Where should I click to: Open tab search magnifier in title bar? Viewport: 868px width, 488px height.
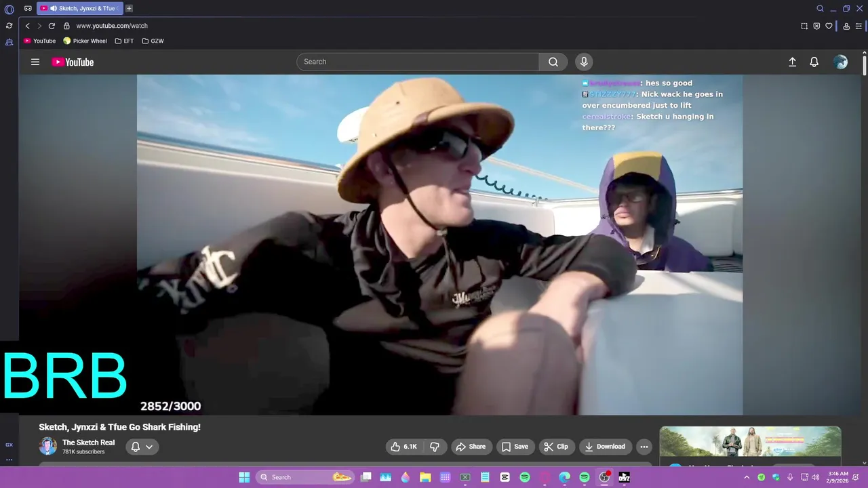pos(820,9)
